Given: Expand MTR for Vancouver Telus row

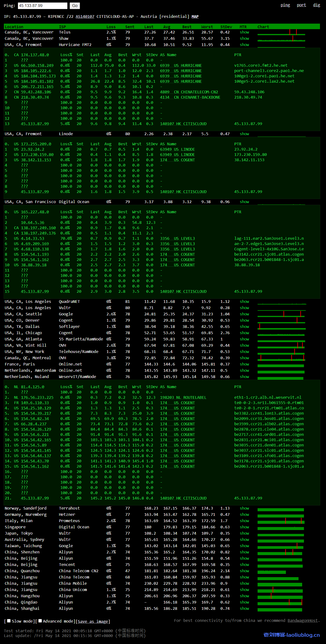Looking at the screenshot, I should [x=244, y=32].
